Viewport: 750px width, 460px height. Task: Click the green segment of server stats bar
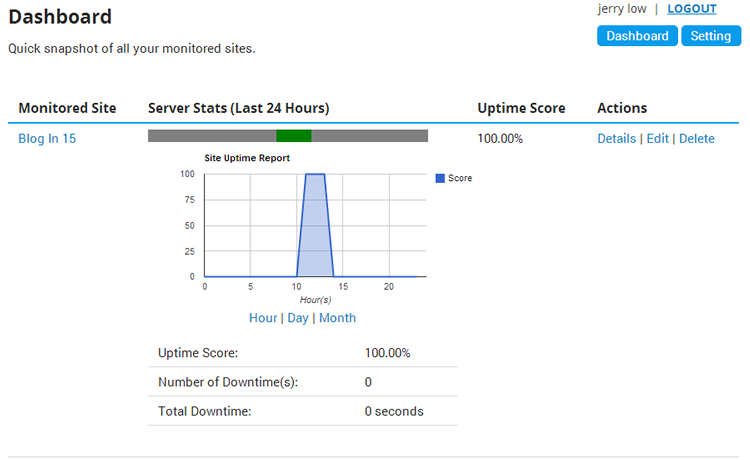294,136
